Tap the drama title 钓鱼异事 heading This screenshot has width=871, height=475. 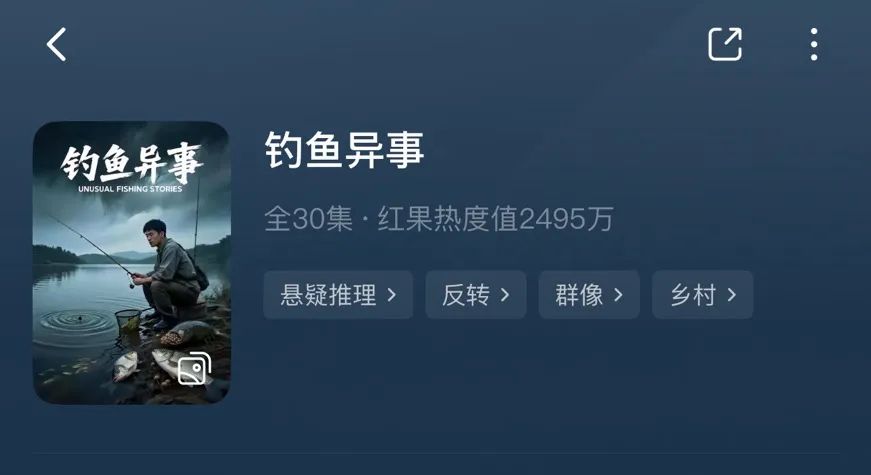pos(344,150)
